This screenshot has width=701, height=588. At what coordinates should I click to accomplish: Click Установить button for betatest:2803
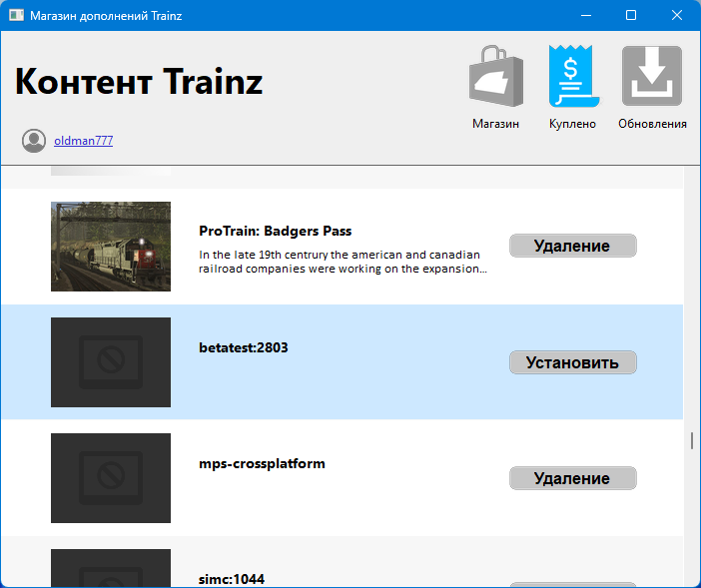coord(573,362)
